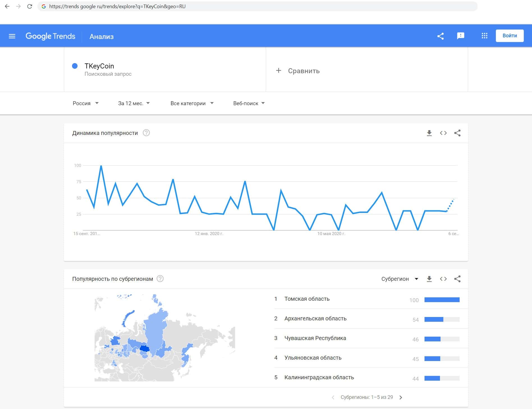This screenshot has height=409, width=532.
Task: Open help for Динамика популярности
Action: point(146,133)
